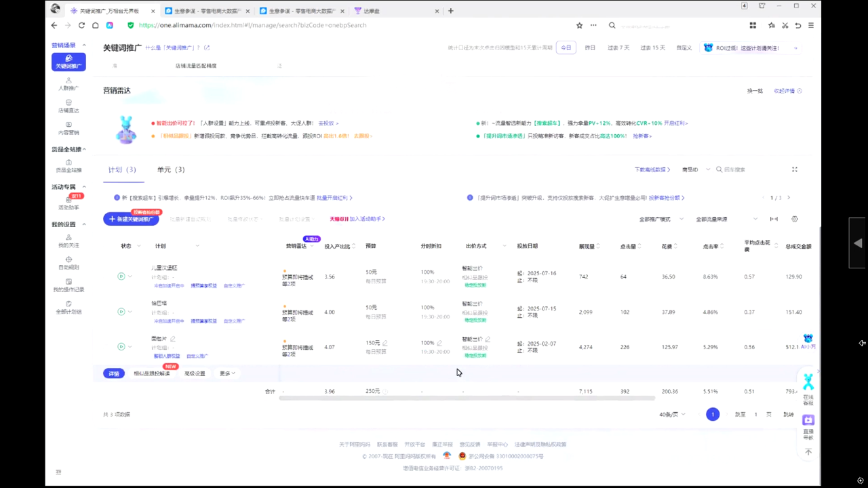Click the column width adjust icon
This screenshot has height=488, width=868.
tap(774, 219)
